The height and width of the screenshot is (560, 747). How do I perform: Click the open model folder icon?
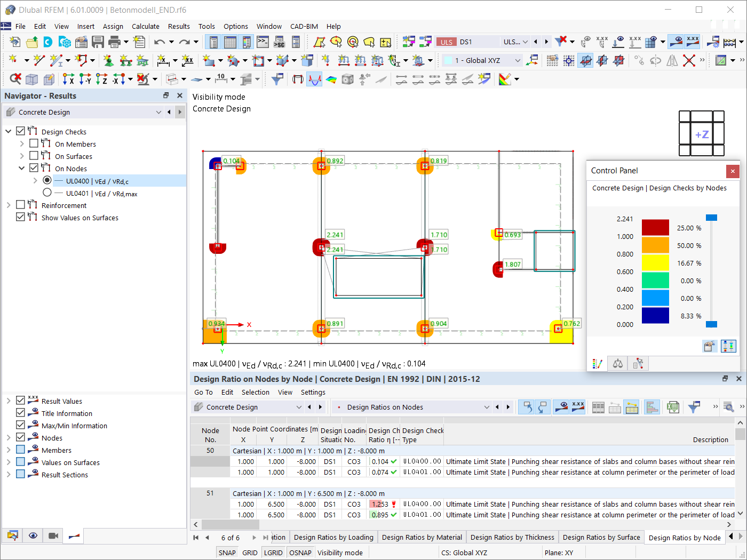(x=32, y=42)
